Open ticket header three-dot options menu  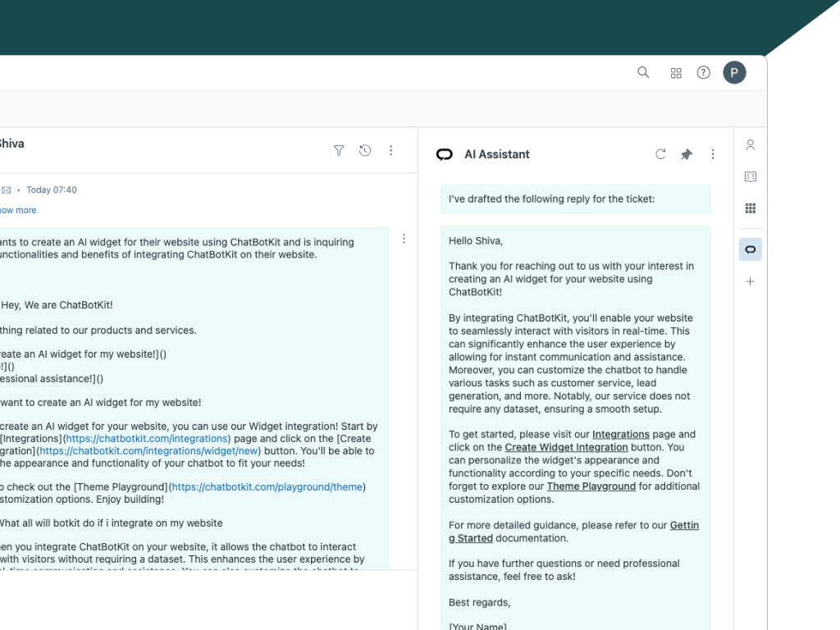pyautogui.click(x=391, y=150)
